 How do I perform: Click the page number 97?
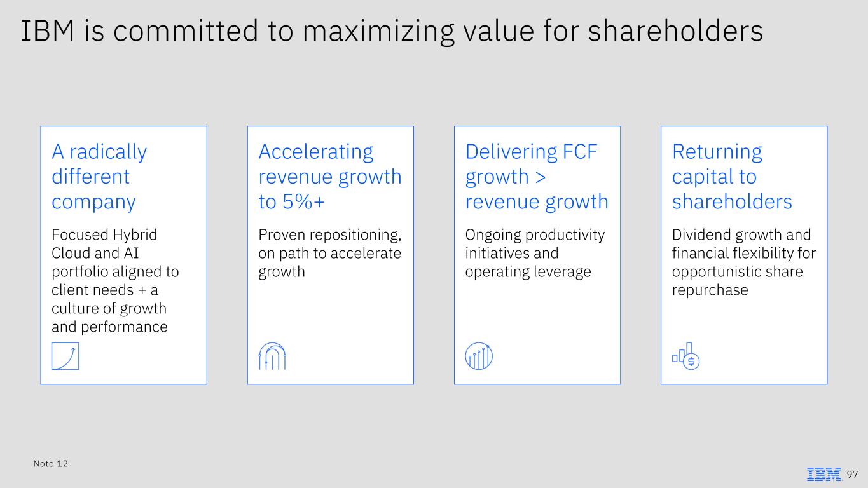853,475
